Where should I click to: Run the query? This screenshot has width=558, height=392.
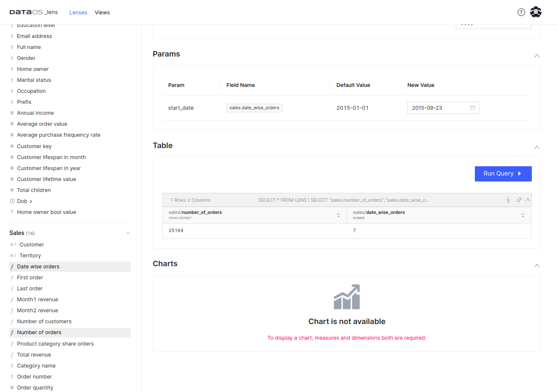(503, 174)
